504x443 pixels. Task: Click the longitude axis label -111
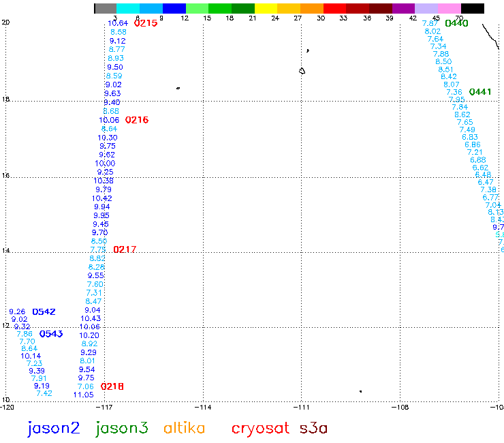pos(302,408)
